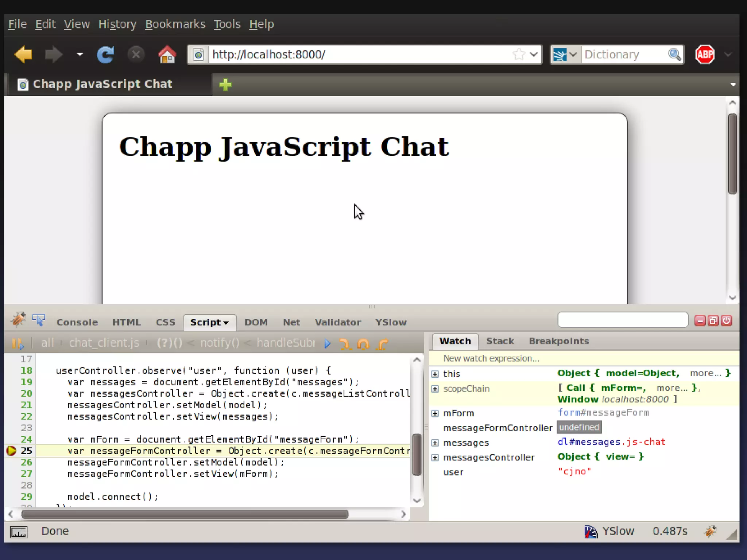Toggle break on next pause icon
Image resolution: width=747 pixels, height=560 pixels.
coord(17,343)
